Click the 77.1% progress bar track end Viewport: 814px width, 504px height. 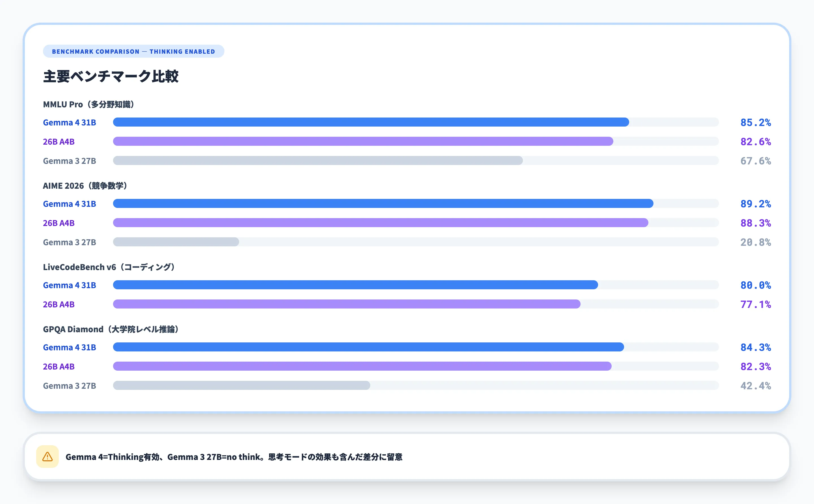(700, 304)
